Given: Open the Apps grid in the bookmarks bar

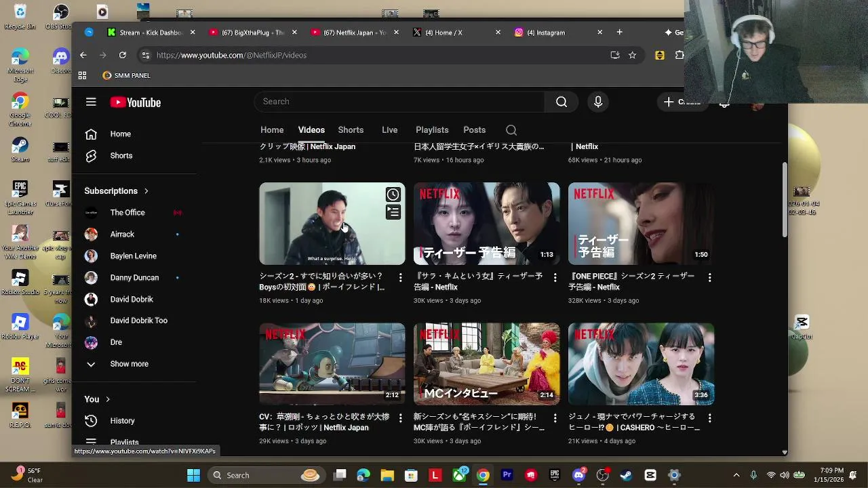Looking at the screenshot, I should [82, 75].
